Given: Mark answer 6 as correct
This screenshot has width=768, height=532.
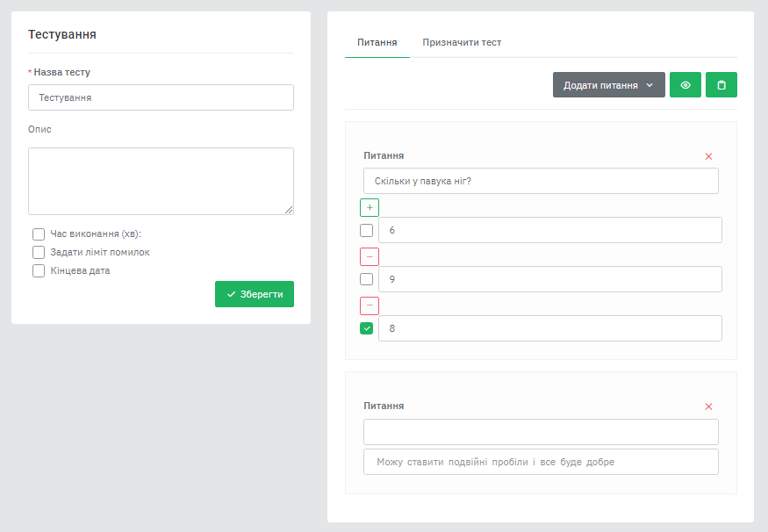Looking at the screenshot, I should 367,230.
